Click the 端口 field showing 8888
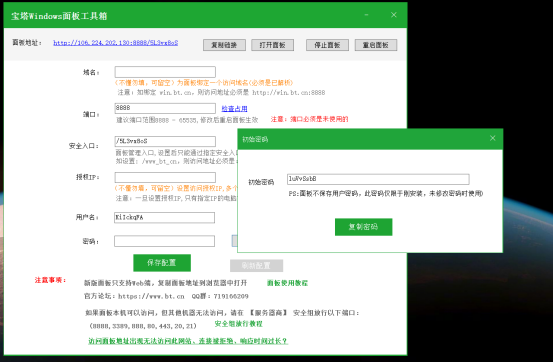Image resolution: width=554 pixels, height=362 pixels. (x=165, y=108)
